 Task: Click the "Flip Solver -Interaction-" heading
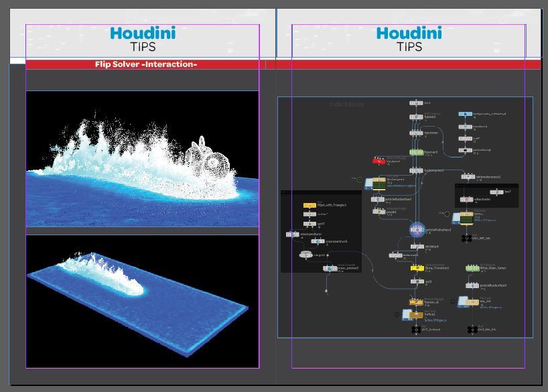146,64
